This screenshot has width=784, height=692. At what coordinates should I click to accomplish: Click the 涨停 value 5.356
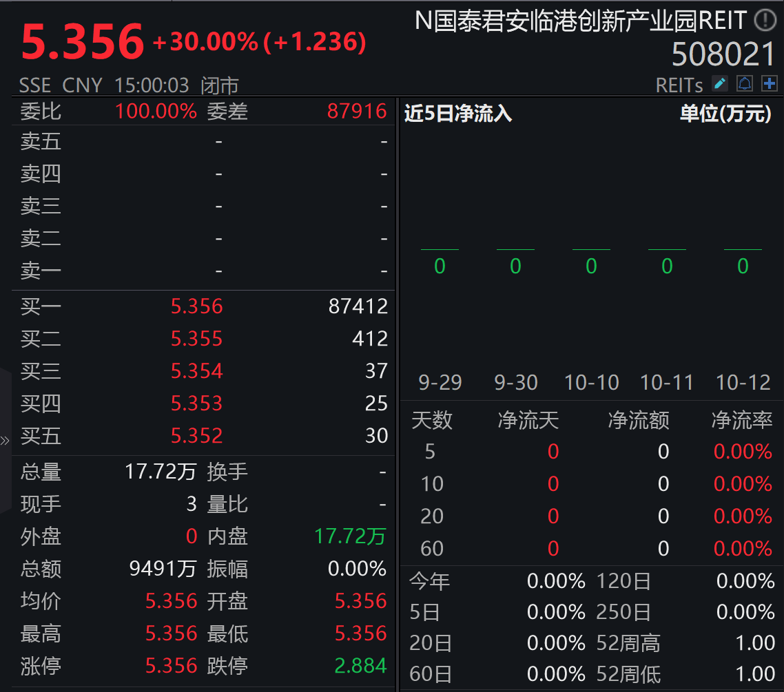point(171,666)
